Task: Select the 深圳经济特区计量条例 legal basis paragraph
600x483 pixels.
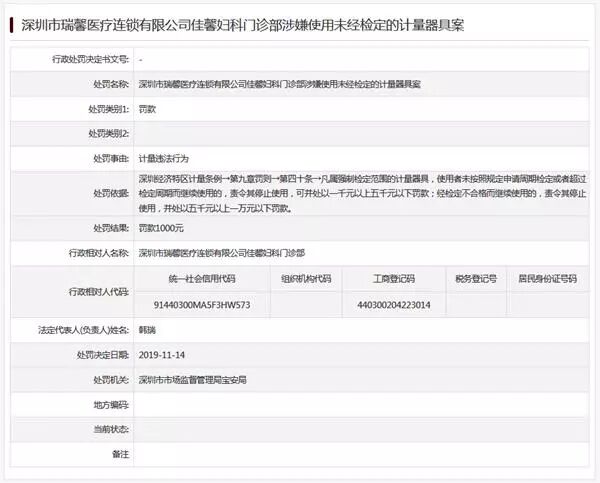Action: [x=362, y=193]
